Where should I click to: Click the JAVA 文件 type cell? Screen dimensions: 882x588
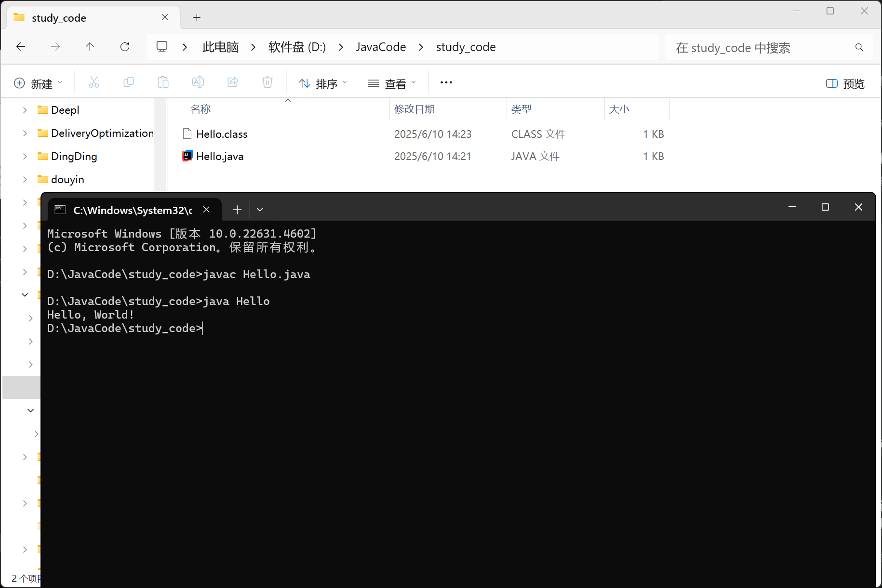[535, 156]
